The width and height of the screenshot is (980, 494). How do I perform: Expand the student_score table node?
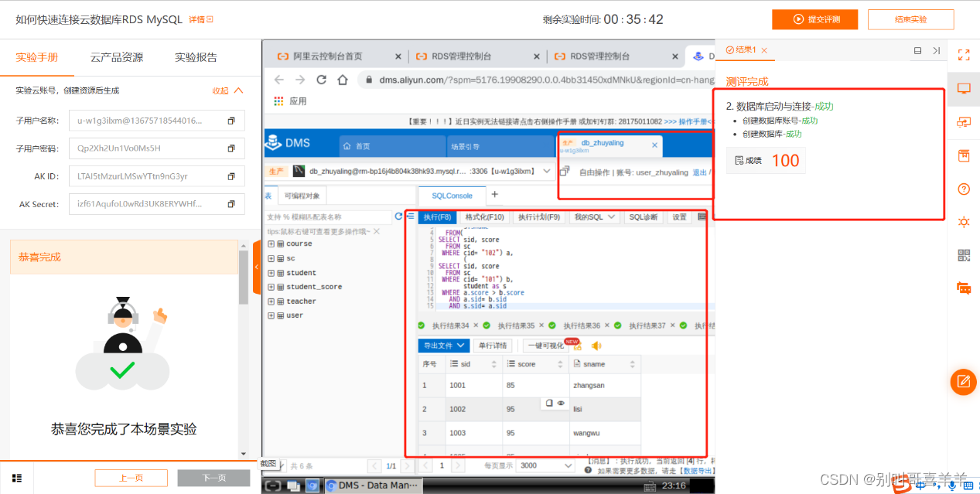271,287
